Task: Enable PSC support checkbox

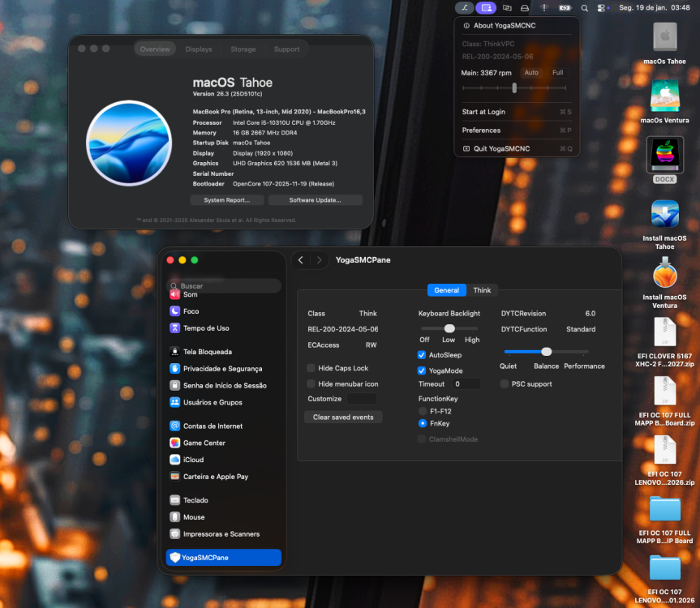Action: pos(505,384)
